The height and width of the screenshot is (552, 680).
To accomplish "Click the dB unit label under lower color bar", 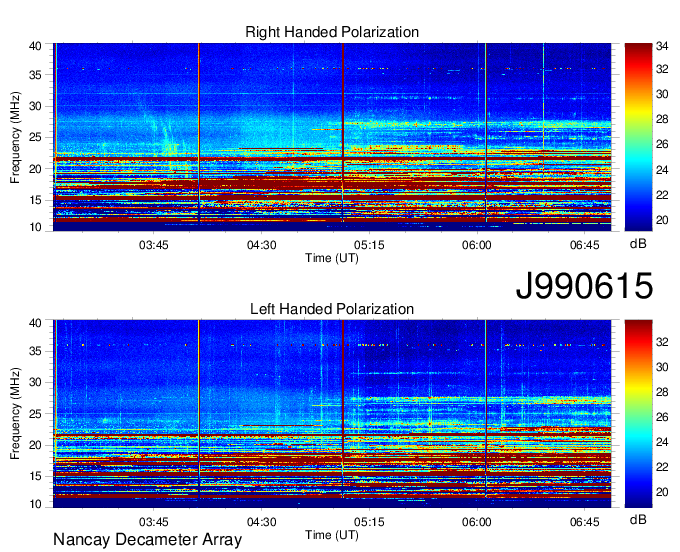I will coord(638,519).
